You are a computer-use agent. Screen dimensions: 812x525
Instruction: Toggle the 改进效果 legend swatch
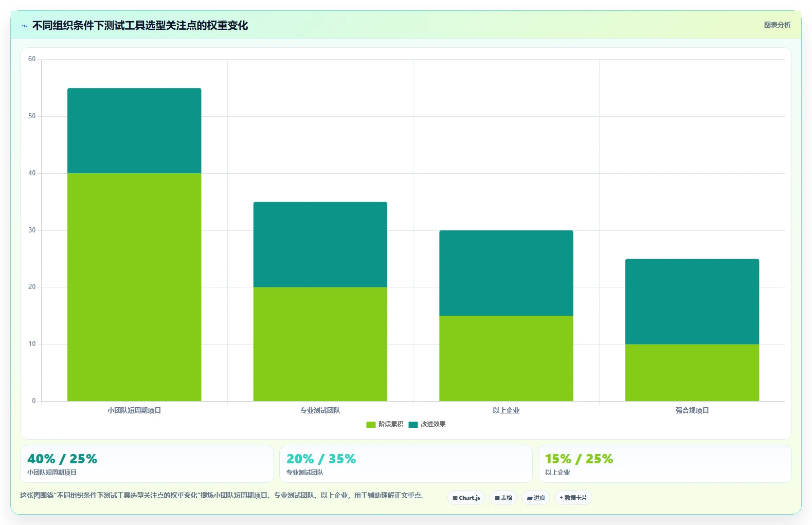coord(413,425)
